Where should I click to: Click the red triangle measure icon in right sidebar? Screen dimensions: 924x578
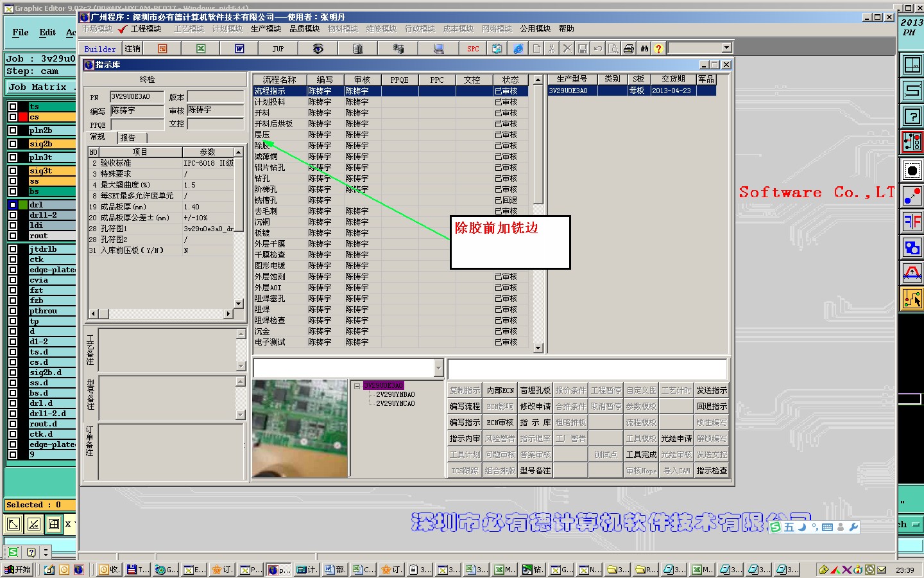(x=912, y=273)
